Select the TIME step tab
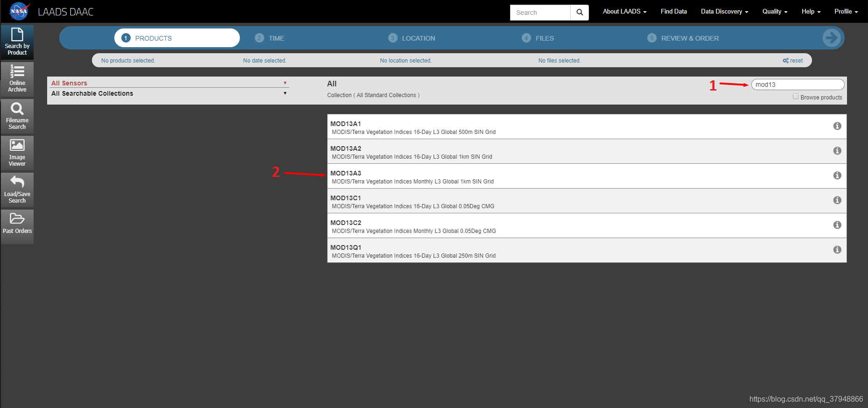 pyautogui.click(x=270, y=38)
